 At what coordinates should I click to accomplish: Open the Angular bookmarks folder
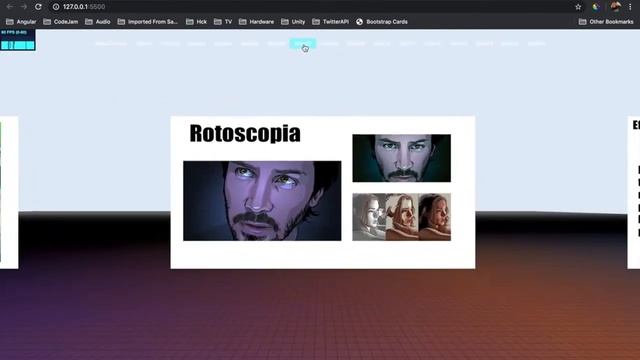21,22
